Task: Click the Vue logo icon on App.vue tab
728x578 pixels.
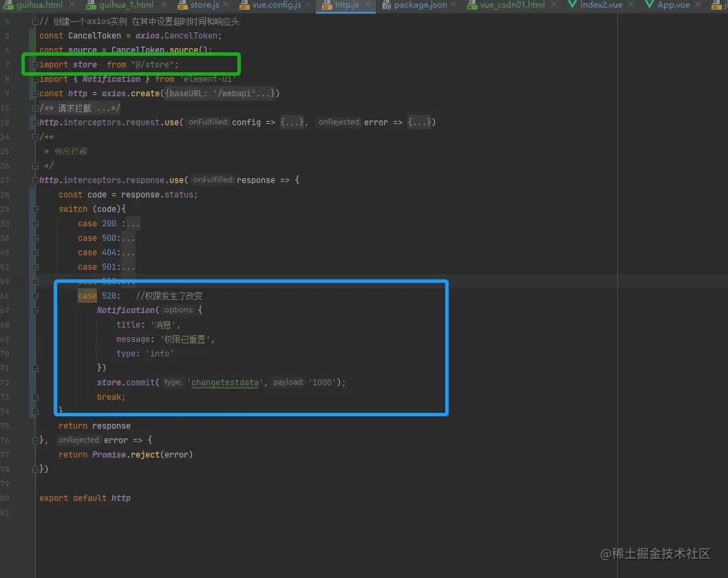Action: click(x=650, y=5)
